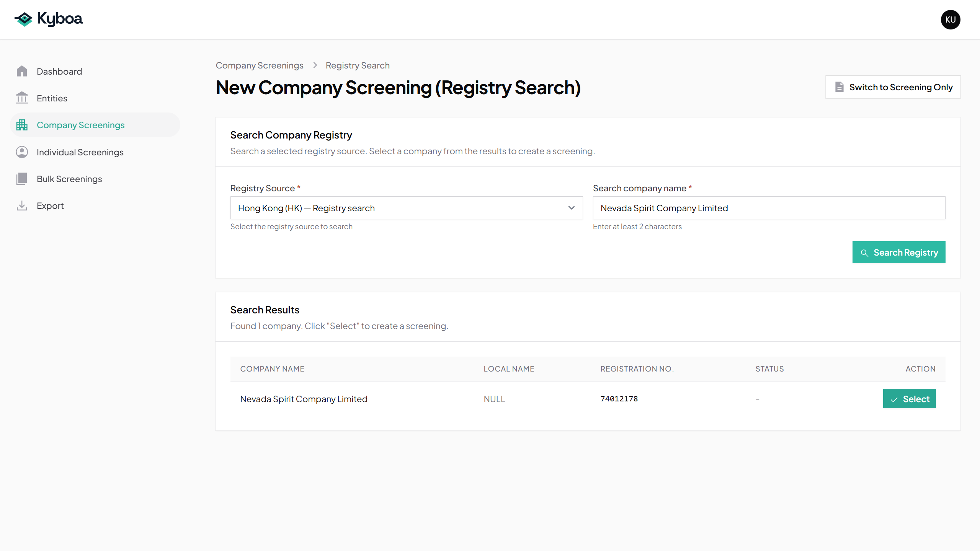Select Nevada Spirit Company Limited result
The width and height of the screenshot is (980, 551).
[x=909, y=399]
